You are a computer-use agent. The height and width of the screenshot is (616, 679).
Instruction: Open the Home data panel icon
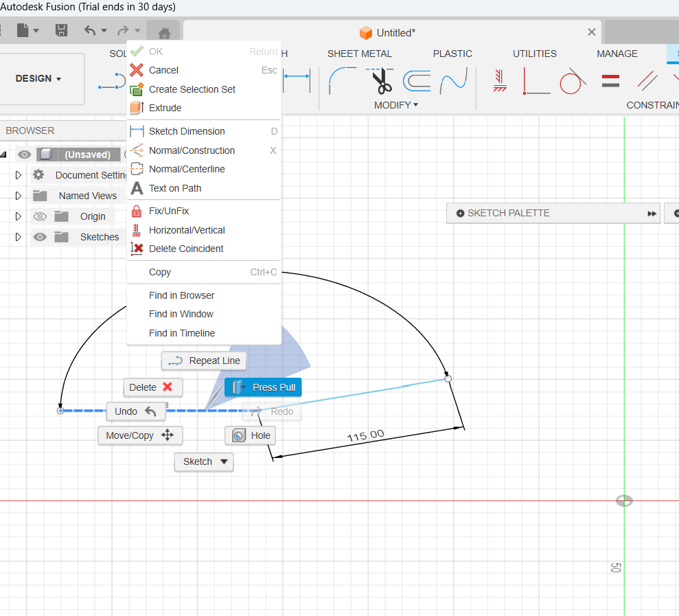tap(164, 32)
